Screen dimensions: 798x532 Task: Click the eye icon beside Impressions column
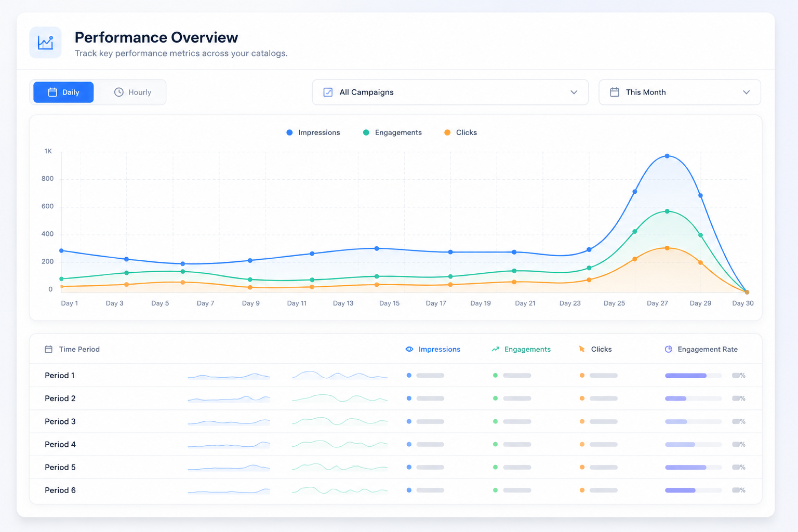409,349
